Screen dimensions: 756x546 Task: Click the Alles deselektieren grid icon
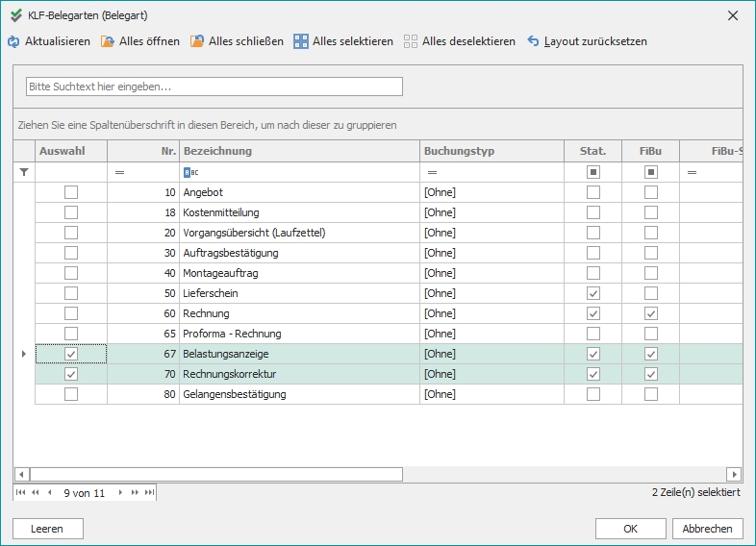click(411, 41)
